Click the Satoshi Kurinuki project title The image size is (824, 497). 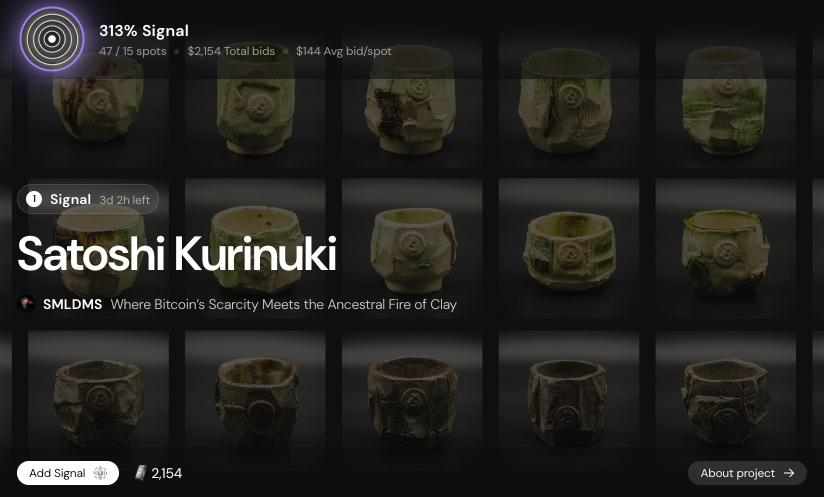177,254
